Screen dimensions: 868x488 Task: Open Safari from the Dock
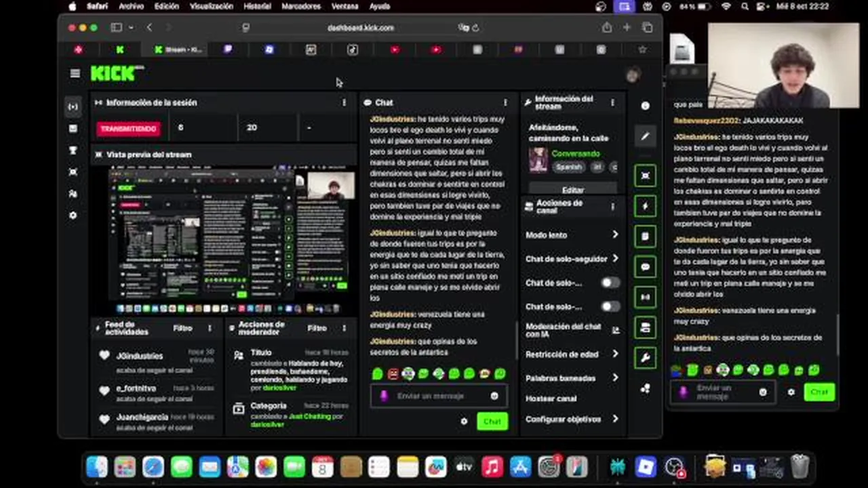[153, 466]
